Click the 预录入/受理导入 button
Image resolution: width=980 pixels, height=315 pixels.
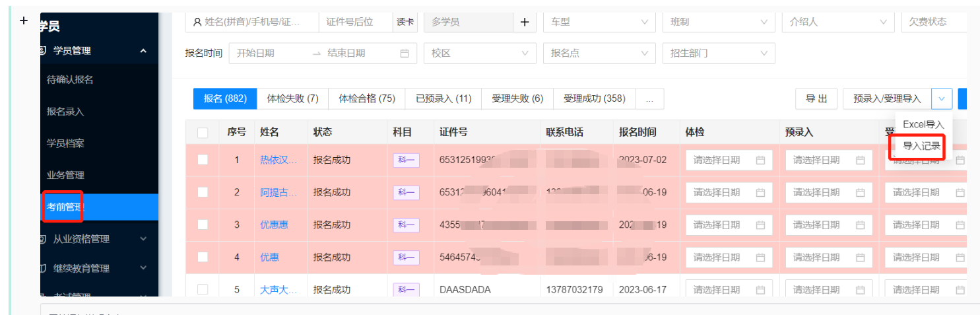(x=887, y=99)
